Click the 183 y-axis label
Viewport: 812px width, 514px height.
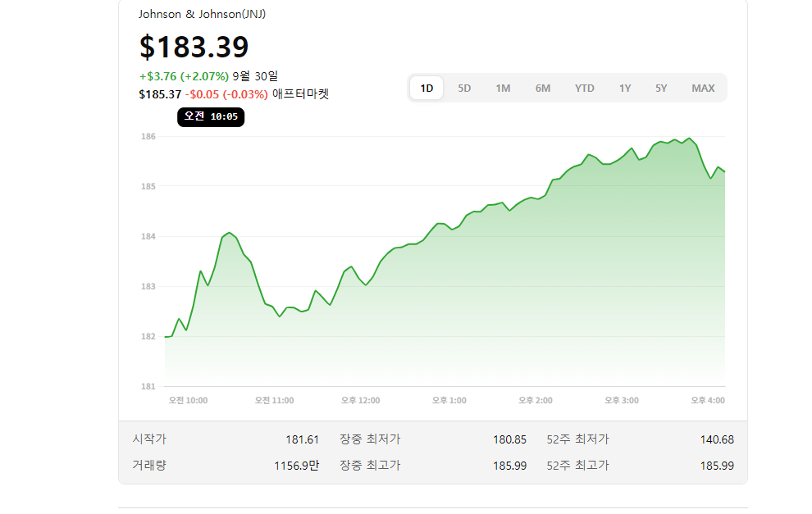148,286
